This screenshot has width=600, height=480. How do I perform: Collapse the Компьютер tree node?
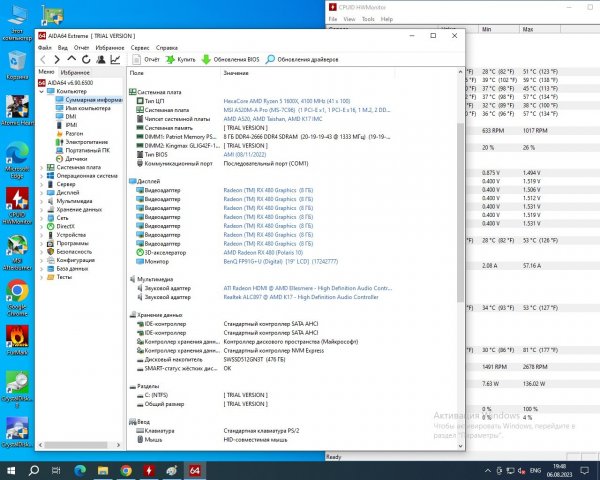point(42,92)
